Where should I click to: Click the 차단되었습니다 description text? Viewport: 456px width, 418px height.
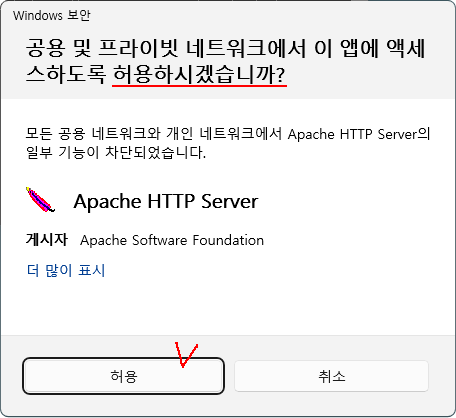pos(155,153)
